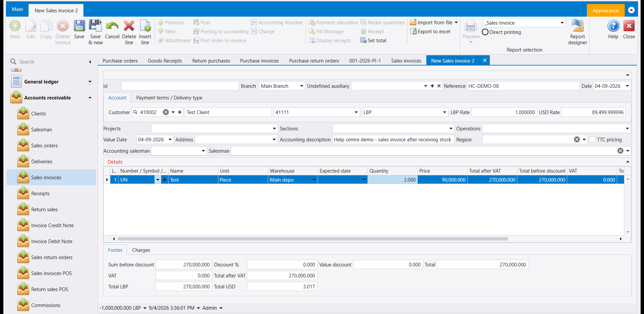
Task: Open the Value Date dropdown
Action: pos(170,139)
